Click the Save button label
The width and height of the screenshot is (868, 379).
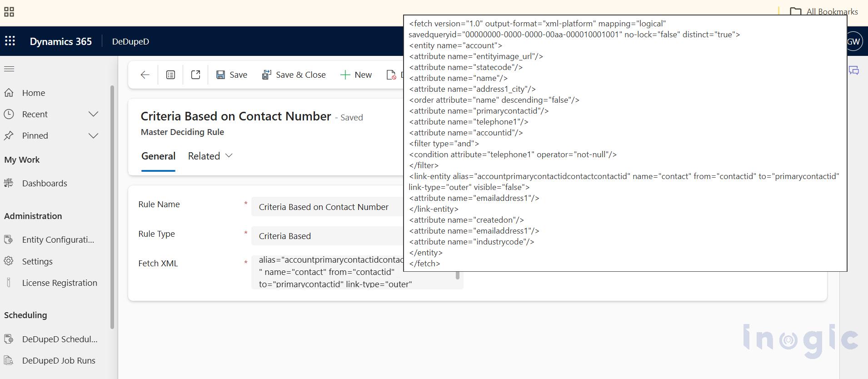(x=238, y=75)
